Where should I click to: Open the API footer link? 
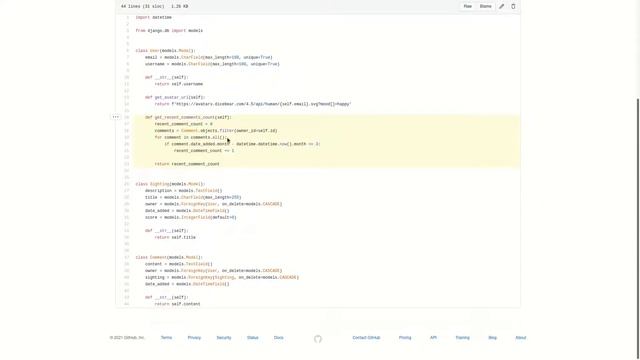[x=433, y=338]
